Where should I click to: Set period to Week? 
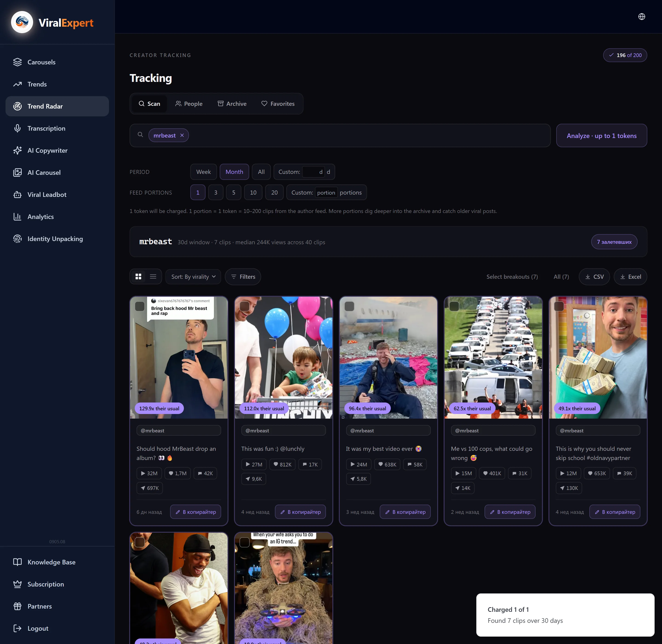tap(203, 172)
